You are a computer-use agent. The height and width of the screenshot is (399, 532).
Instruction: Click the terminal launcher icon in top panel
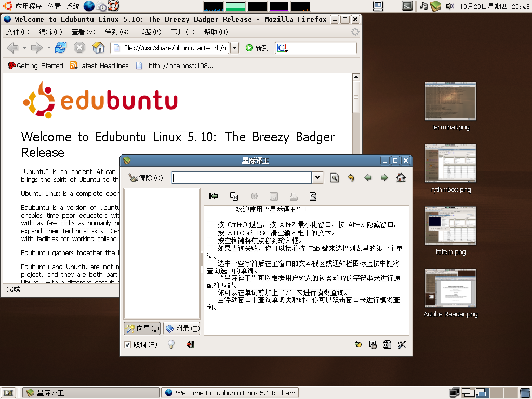407,6
